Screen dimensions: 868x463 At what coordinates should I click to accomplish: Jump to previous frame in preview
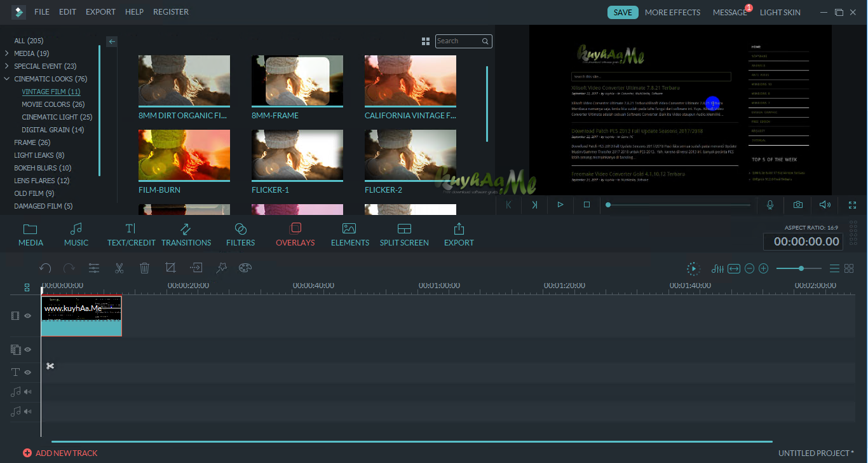508,205
